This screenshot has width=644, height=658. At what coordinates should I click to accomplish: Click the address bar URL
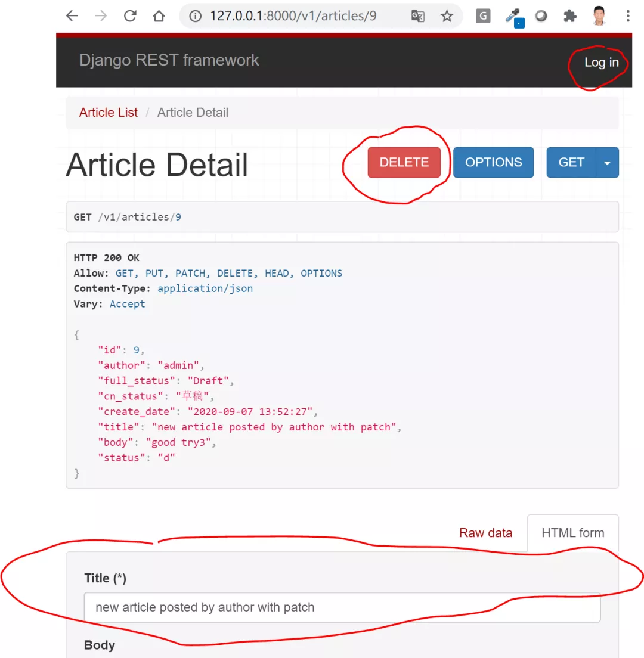(x=293, y=16)
